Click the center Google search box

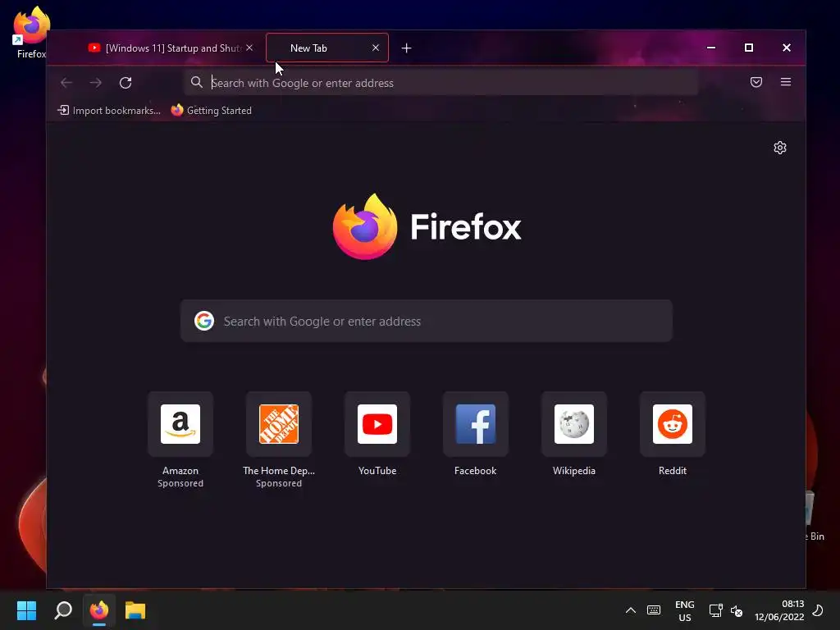[x=427, y=321]
